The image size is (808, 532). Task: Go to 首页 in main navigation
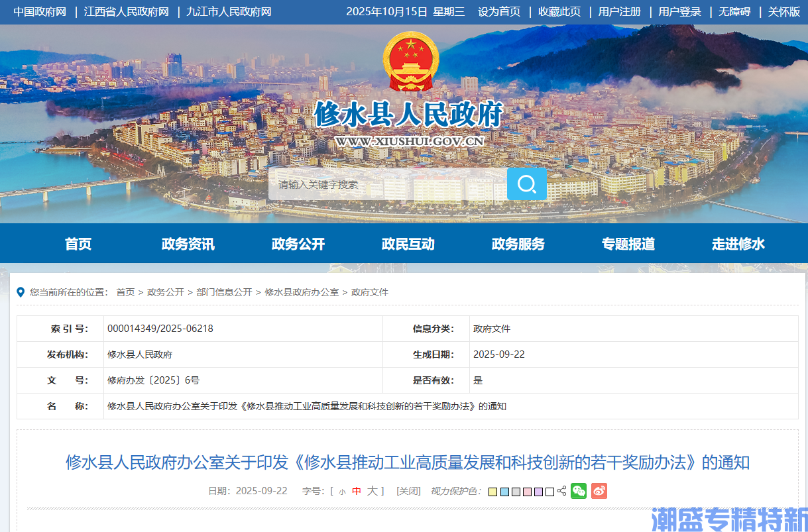tap(78, 244)
